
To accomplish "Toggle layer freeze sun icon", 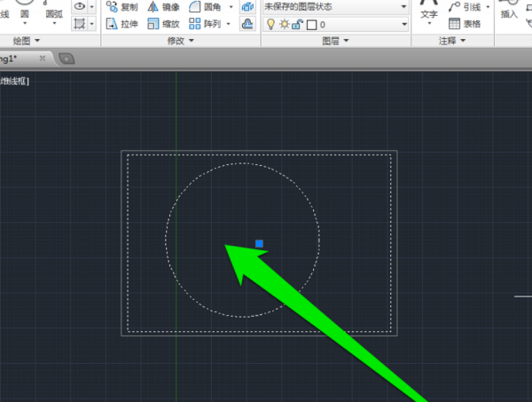I will click(x=284, y=25).
